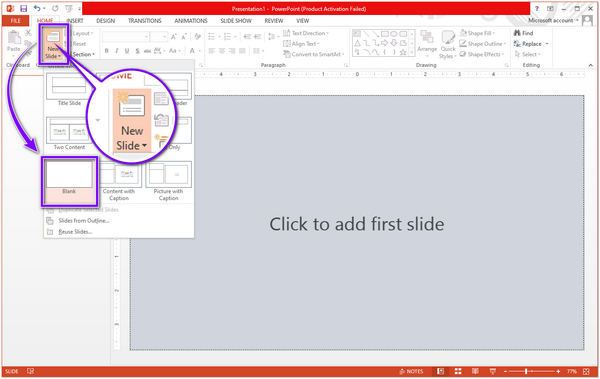
Task: Toggle Underline formatting
Action: (127, 51)
